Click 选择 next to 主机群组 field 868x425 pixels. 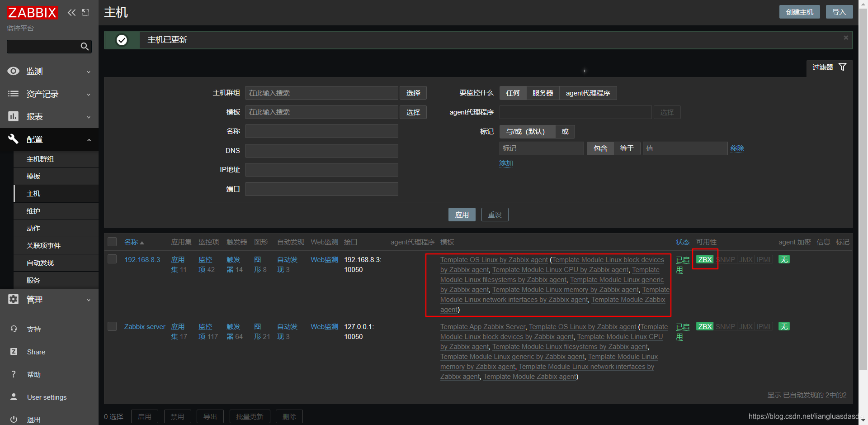coord(413,93)
